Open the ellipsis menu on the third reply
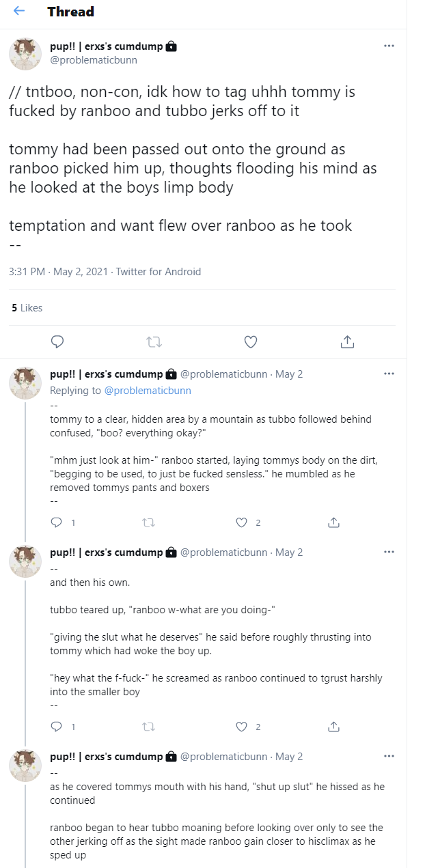 [389, 756]
